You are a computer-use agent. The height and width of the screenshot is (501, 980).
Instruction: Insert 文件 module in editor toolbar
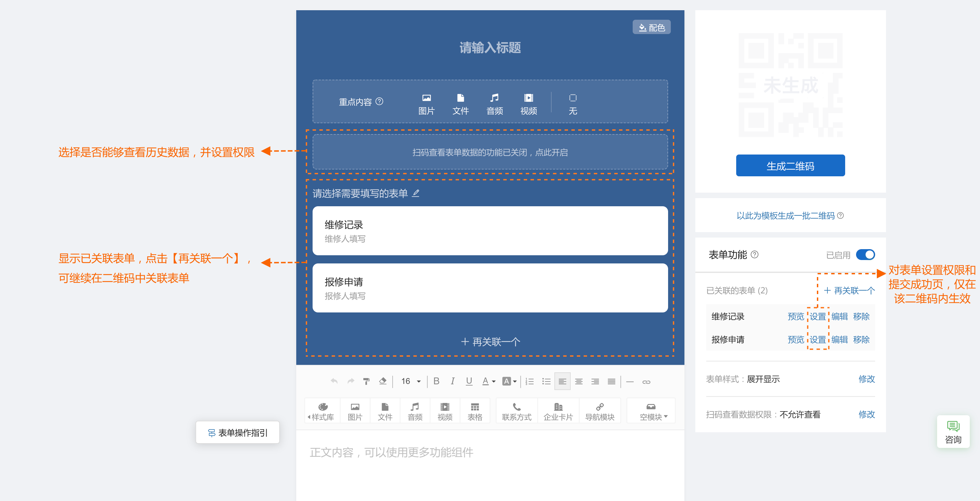coord(385,411)
